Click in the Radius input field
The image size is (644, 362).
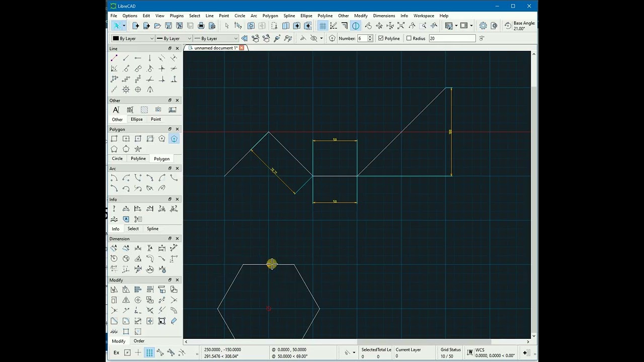pyautogui.click(x=452, y=38)
